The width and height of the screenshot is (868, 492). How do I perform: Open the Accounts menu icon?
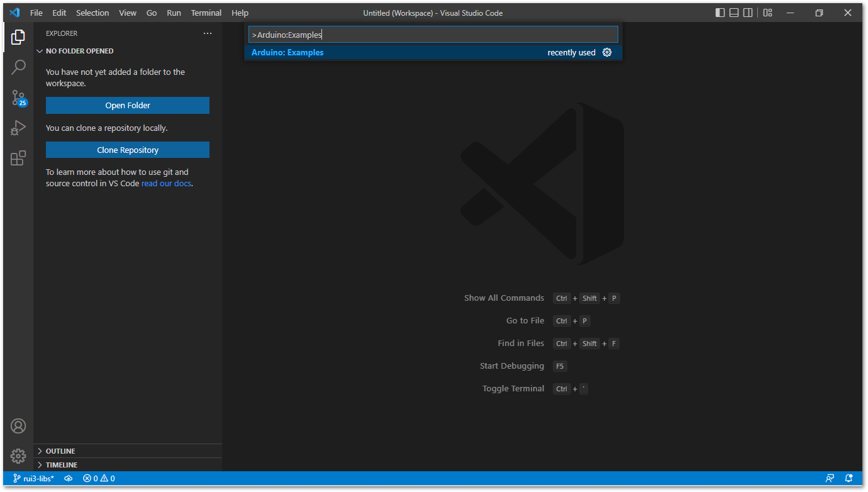click(x=18, y=426)
